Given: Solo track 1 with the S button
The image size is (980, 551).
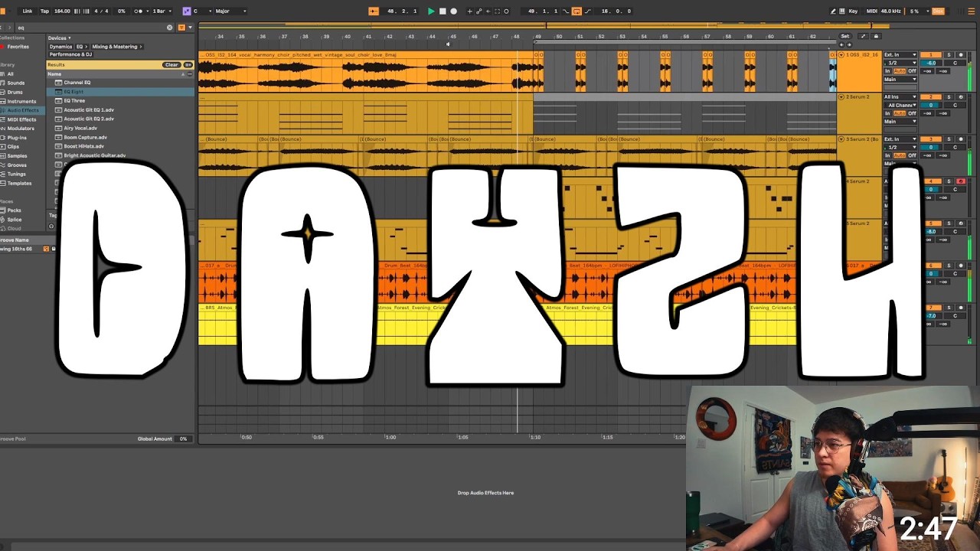Looking at the screenshot, I should tap(949, 55).
